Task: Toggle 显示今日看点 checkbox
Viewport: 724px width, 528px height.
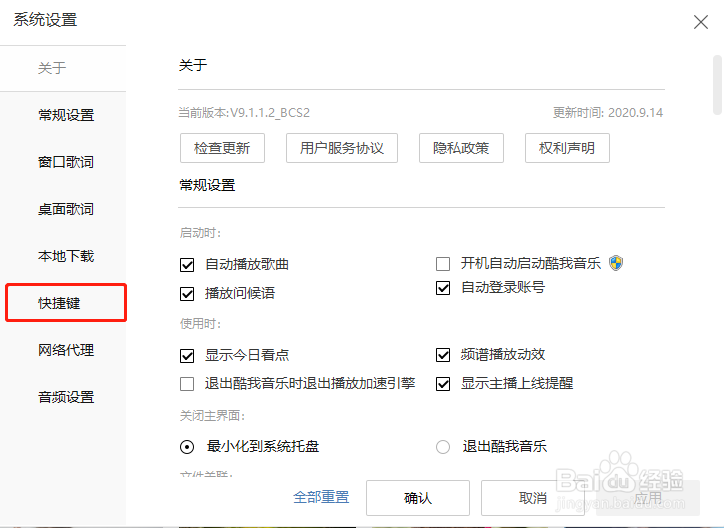Action: (x=187, y=356)
